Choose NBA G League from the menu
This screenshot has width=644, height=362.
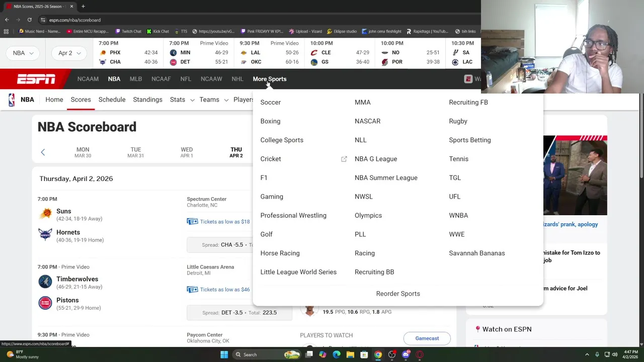(x=376, y=159)
